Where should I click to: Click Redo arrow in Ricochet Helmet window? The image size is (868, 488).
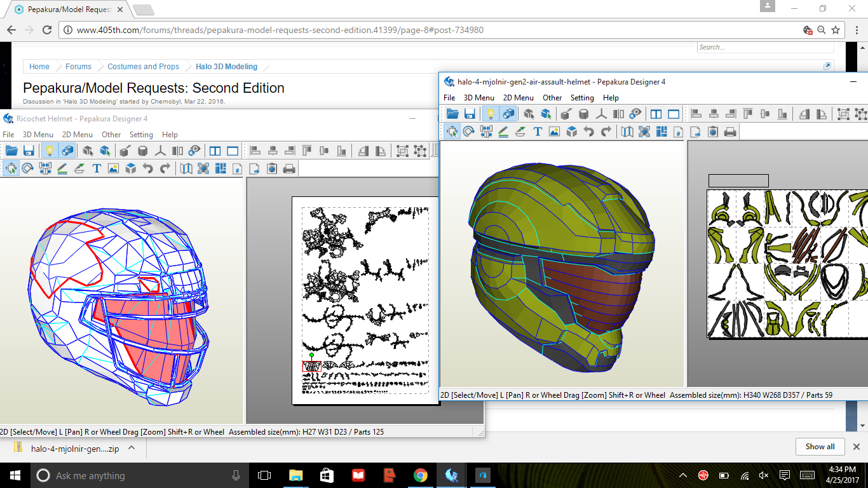point(165,168)
